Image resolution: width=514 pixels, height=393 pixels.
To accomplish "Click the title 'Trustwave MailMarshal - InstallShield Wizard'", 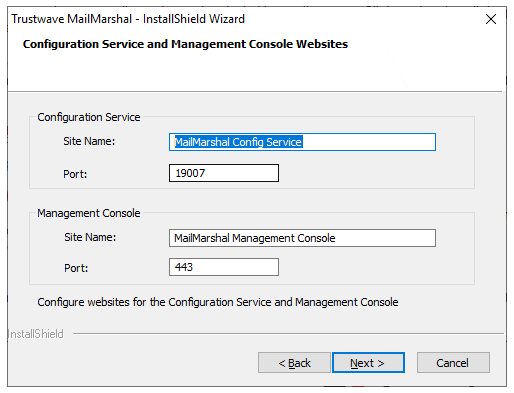I will tap(128, 19).
